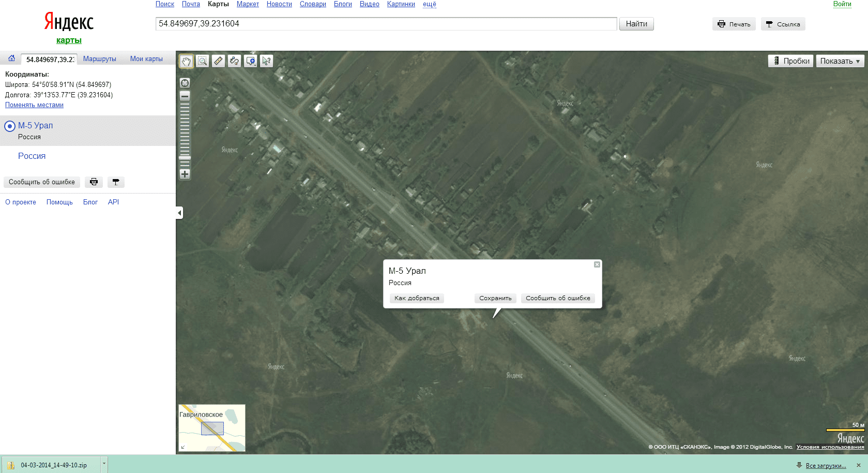Select the 'what is here' pointer tool
Image resolution: width=868 pixels, height=473 pixels.
[x=266, y=61]
